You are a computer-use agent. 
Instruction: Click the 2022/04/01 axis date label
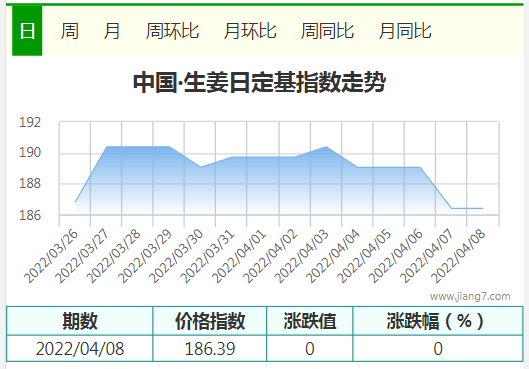(239, 256)
